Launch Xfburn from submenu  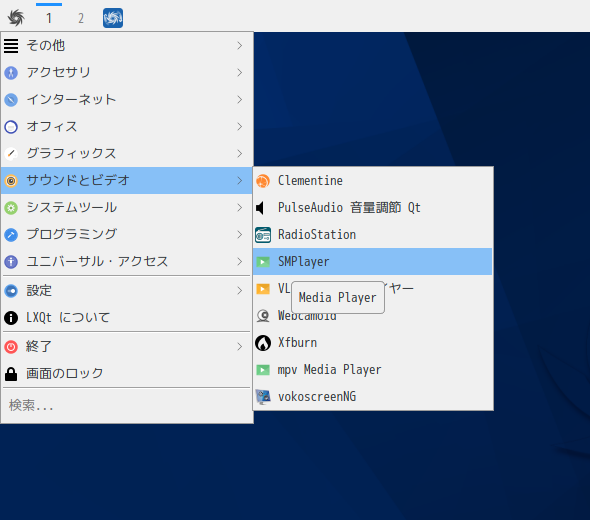373,343
